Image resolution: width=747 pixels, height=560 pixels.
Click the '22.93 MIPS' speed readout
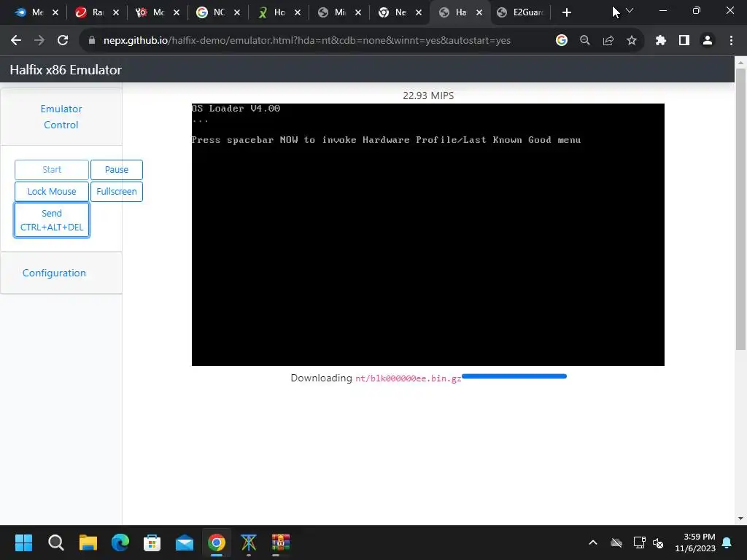[428, 96]
